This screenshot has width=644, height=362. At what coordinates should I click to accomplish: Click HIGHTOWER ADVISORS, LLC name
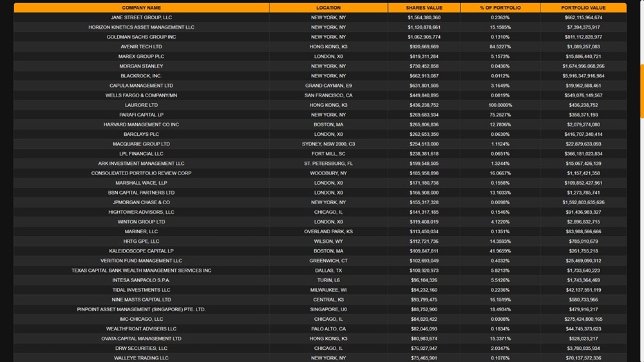141,212
